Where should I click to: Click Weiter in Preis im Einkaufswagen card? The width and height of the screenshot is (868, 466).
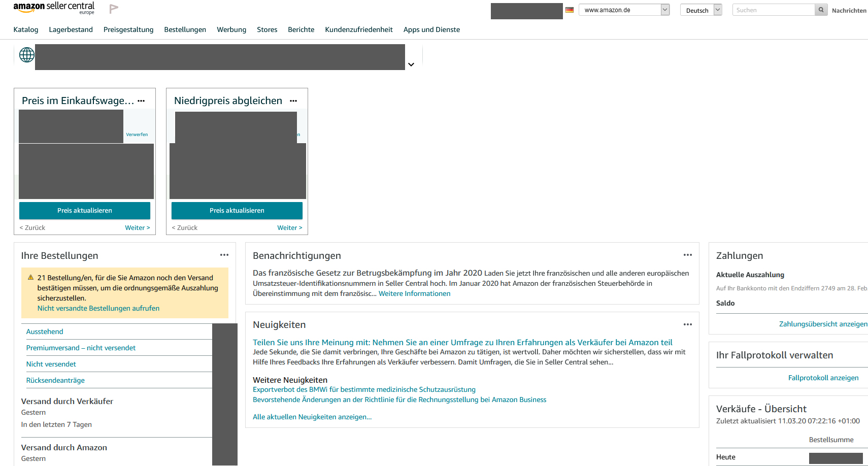(x=138, y=227)
